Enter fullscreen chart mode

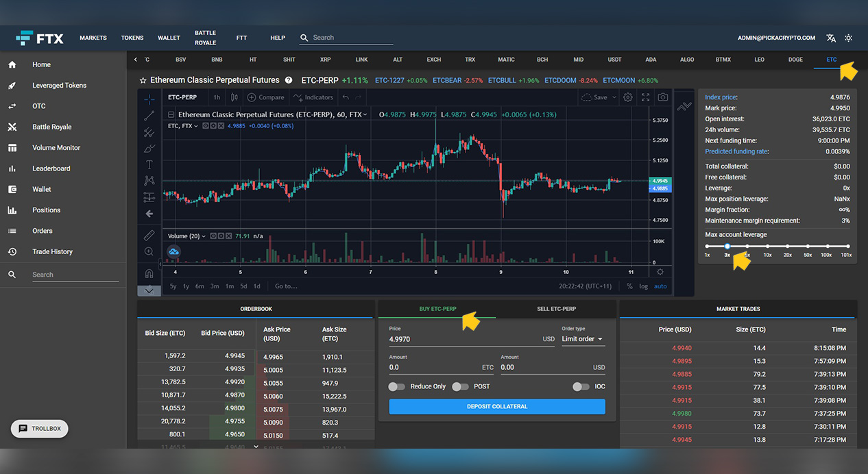(x=645, y=97)
